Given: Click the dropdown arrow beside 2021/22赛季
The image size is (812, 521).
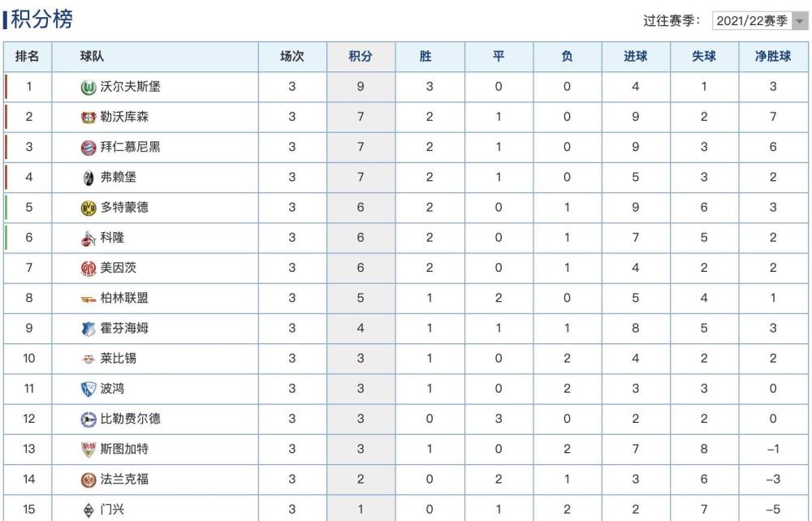Looking at the screenshot, I should (800, 21).
